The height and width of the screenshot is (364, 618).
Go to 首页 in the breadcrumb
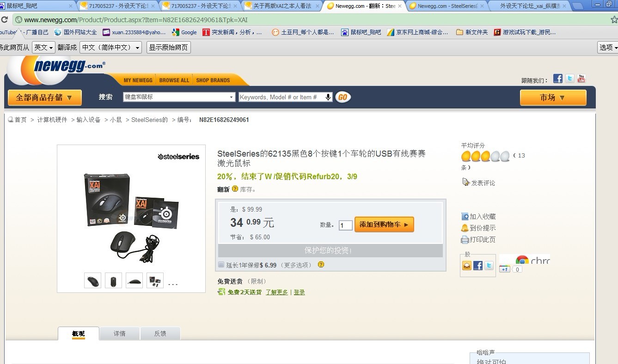pos(21,120)
